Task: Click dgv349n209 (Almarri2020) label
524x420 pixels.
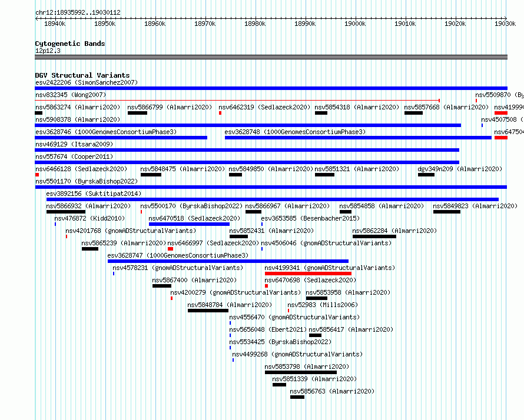Action: pyautogui.click(x=460, y=169)
